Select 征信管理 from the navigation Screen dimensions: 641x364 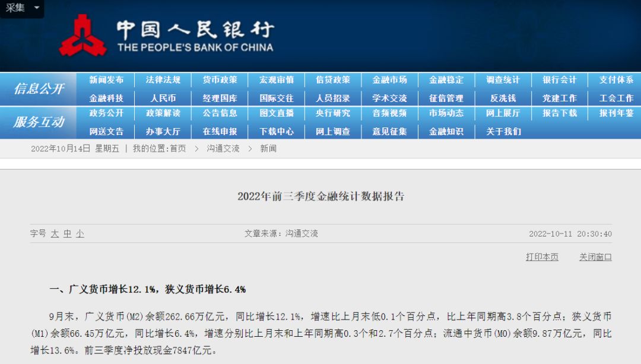(447, 97)
